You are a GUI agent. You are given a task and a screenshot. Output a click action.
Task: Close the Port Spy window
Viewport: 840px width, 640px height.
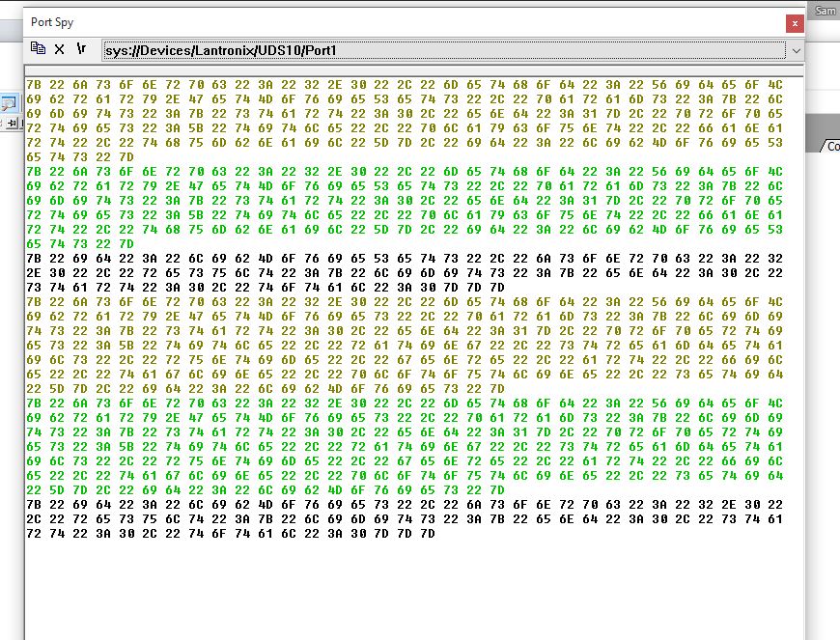(795, 22)
